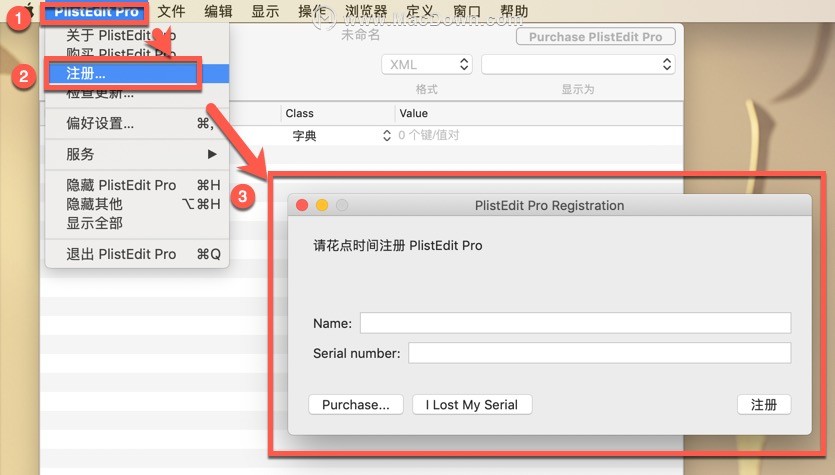
Task: Click the I Lost My Serial button
Action: [x=472, y=405]
